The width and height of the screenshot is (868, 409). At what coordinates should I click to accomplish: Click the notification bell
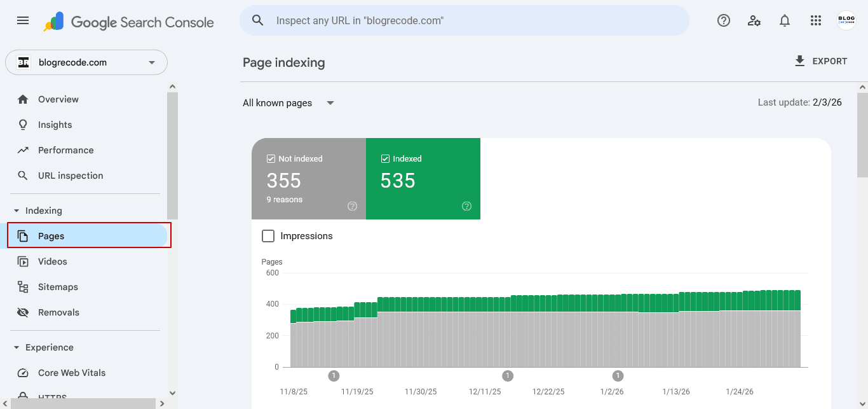pyautogui.click(x=785, y=20)
